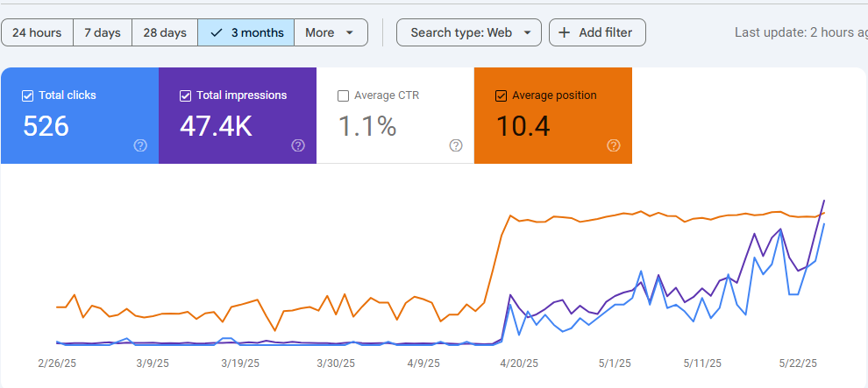The image size is (868, 388).
Task: Click the Last update timestamp text
Action: point(800,32)
